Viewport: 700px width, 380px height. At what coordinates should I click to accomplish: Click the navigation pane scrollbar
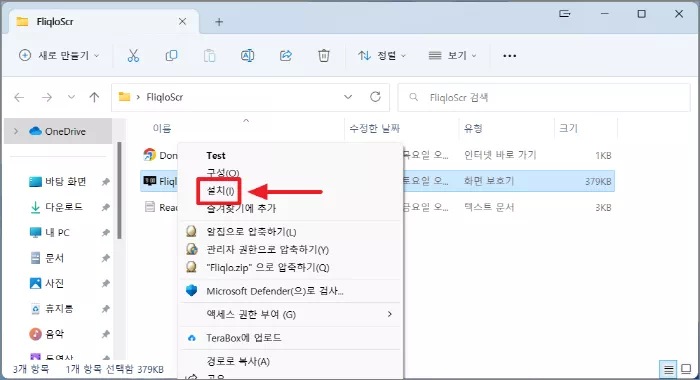coord(119,191)
